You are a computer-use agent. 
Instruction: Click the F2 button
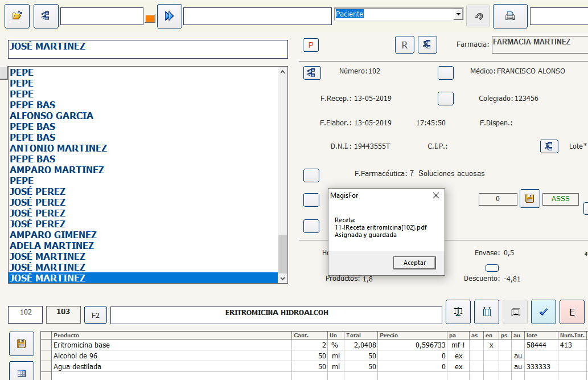[95, 314]
